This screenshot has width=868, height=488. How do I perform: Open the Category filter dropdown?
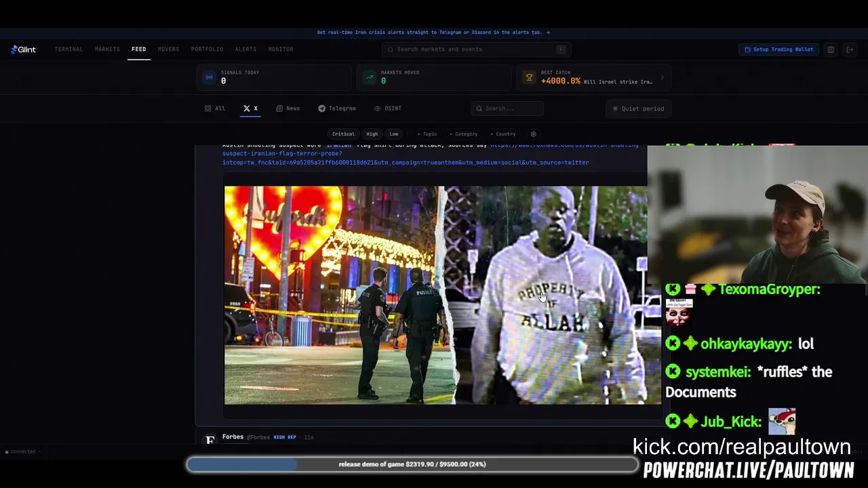[x=464, y=134]
